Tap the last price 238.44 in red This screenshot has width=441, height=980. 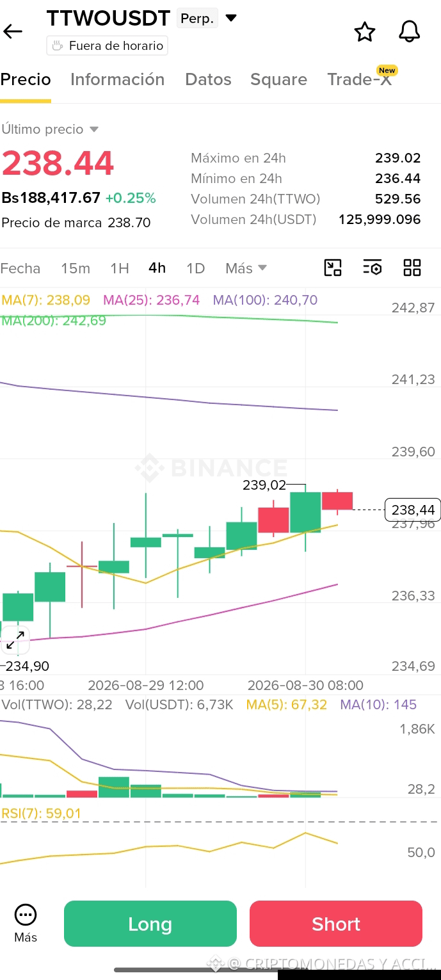[x=58, y=163]
